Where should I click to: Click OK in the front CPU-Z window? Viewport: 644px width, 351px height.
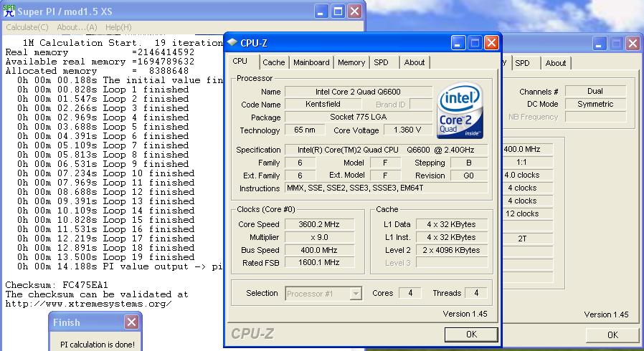tap(471, 335)
